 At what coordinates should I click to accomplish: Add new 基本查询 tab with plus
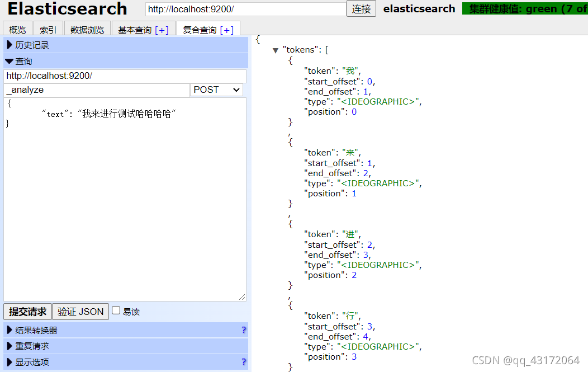coord(162,30)
